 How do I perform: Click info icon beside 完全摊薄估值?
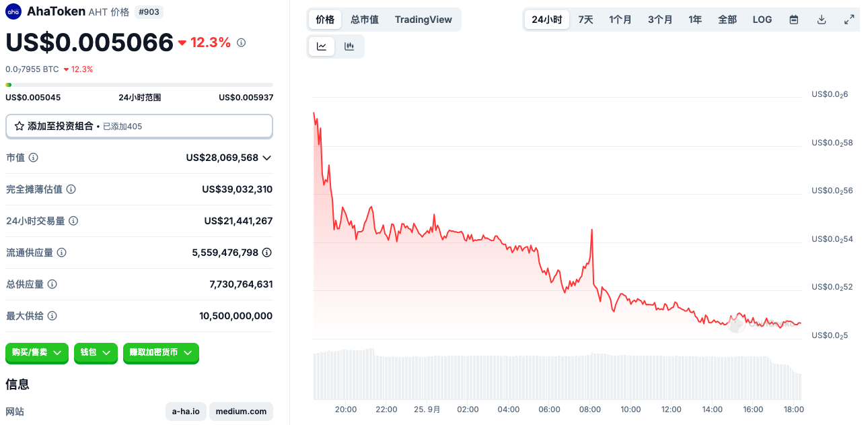click(71, 189)
